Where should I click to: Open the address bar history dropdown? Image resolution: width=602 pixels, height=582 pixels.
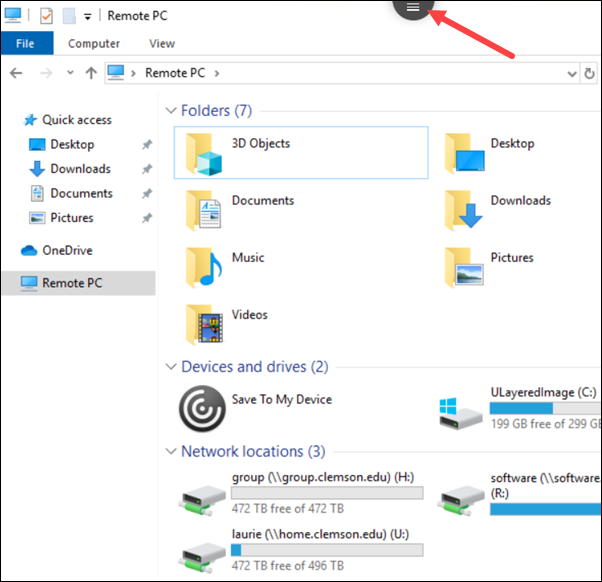coord(572,74)
